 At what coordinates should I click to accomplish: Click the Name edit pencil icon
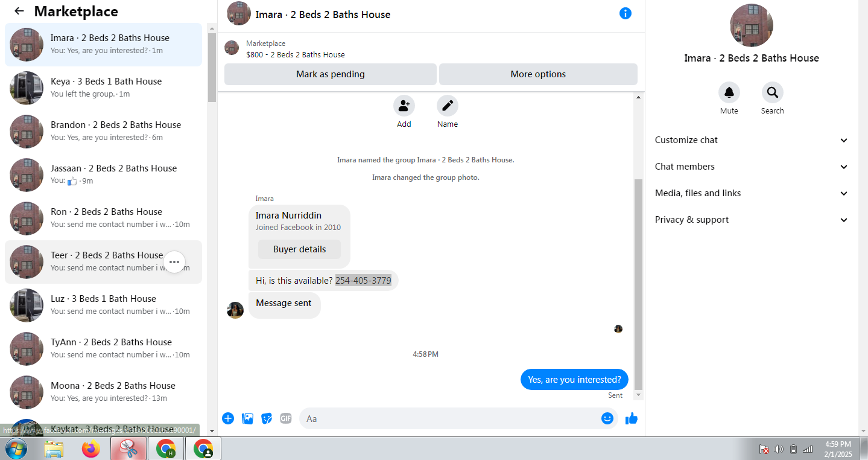(x=448, y=106)
